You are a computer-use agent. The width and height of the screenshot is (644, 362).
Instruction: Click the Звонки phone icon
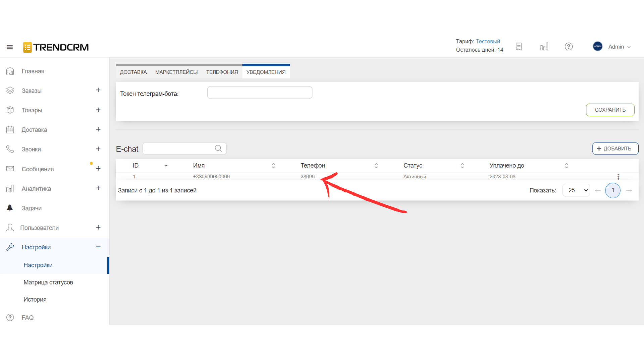[x=10, y=149]
